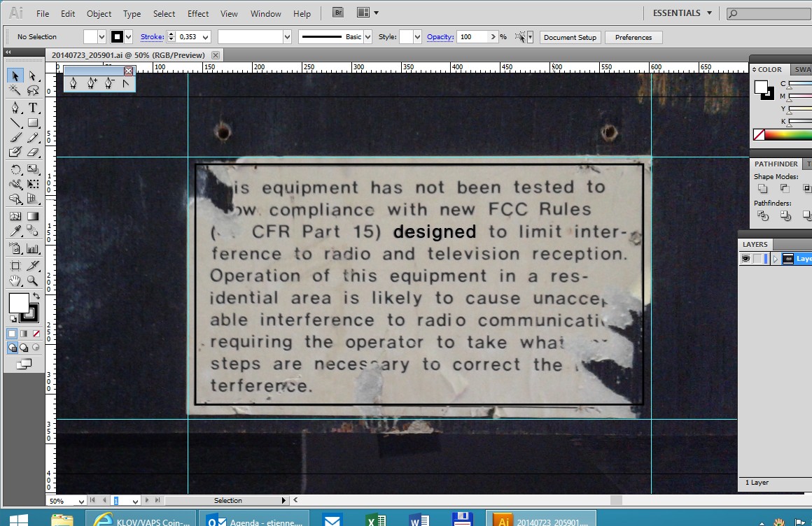Enable Draw Inside mode
Screen dimensions: 812x526
[x=36, y=348]
